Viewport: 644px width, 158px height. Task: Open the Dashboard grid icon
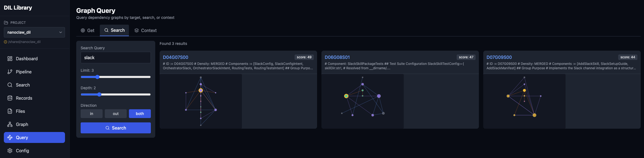tap(10, 59)
